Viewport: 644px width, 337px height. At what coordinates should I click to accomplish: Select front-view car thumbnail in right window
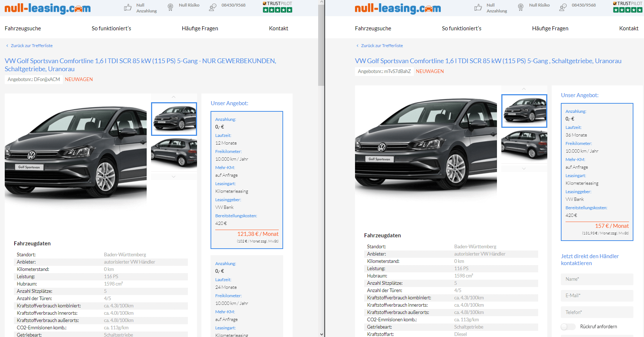[524, 111]
